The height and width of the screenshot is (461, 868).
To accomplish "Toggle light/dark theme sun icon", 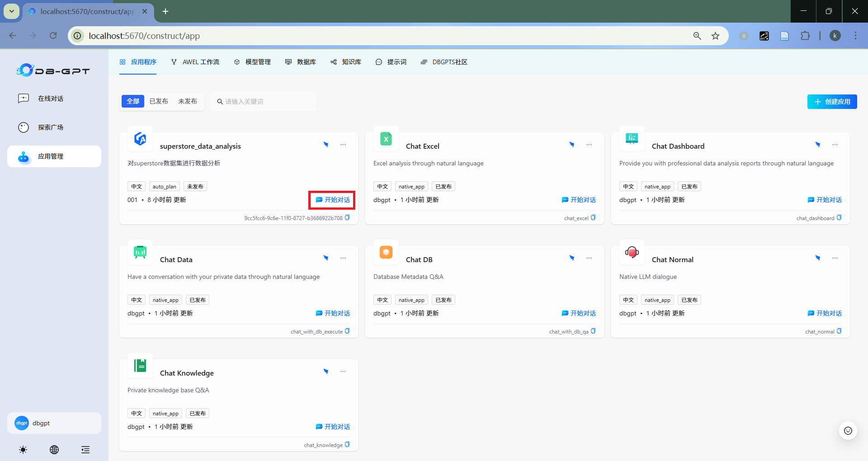I will 23,449.
